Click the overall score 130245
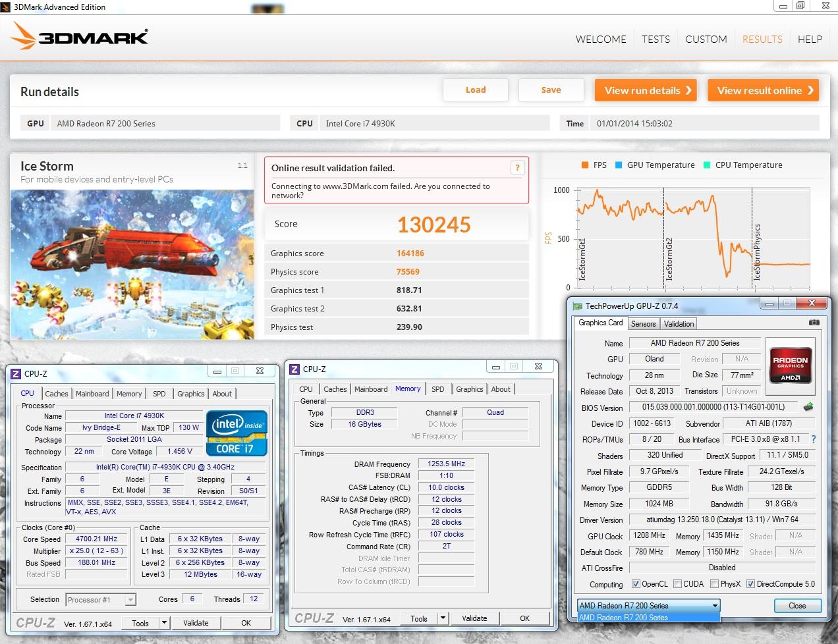The height and width of the screenshot is (644, 838). pyautogui.click(x=434, y=225)
